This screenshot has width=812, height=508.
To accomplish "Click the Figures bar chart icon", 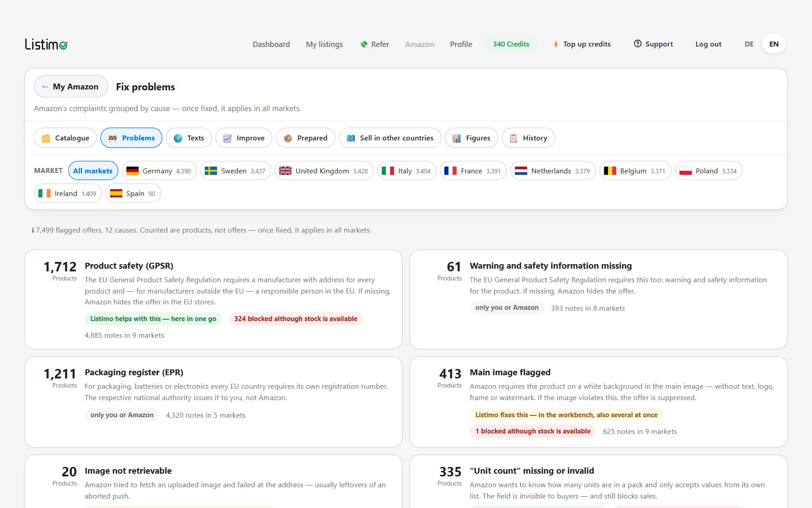I will coord(457,138).
